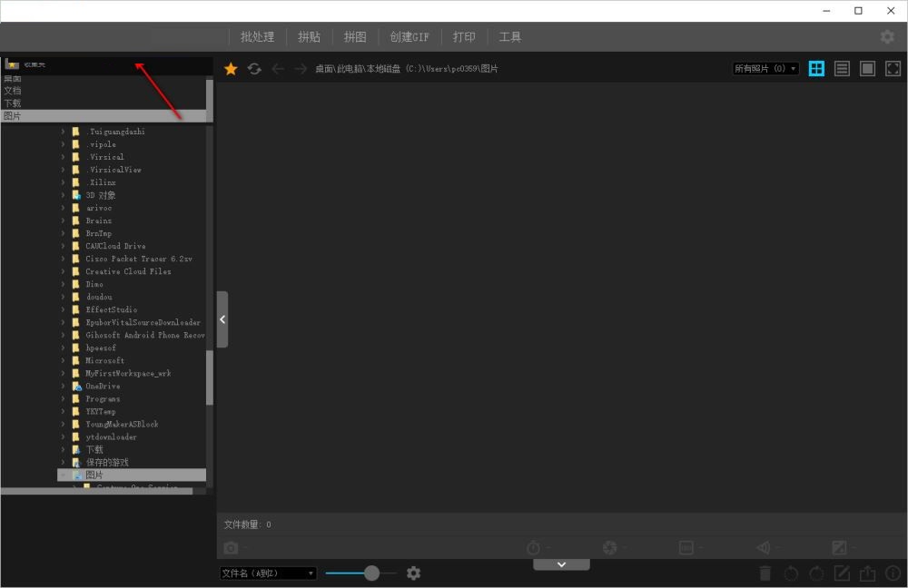Screen dimensions: 908x588
Task: Expand the Creative Cloud Files node
Action: [x=64, y=271]
